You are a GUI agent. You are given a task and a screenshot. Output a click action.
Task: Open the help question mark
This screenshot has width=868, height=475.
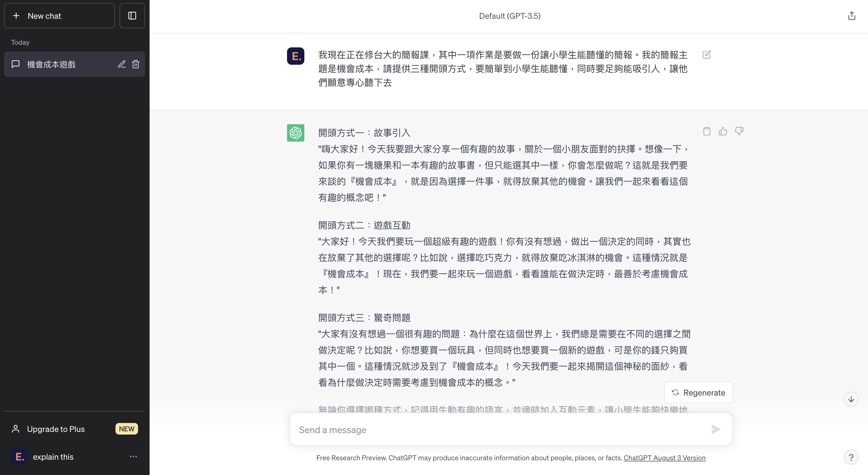coord(852,457)
